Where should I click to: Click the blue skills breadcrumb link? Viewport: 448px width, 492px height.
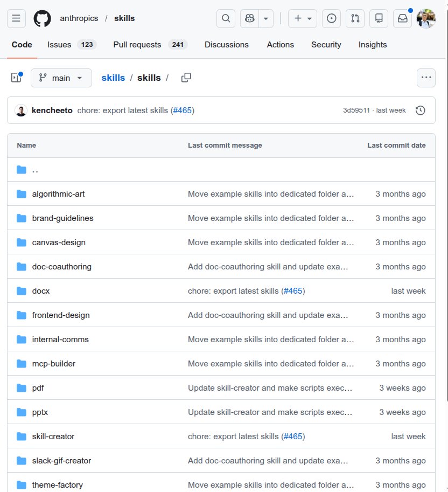tap(113, 78)
